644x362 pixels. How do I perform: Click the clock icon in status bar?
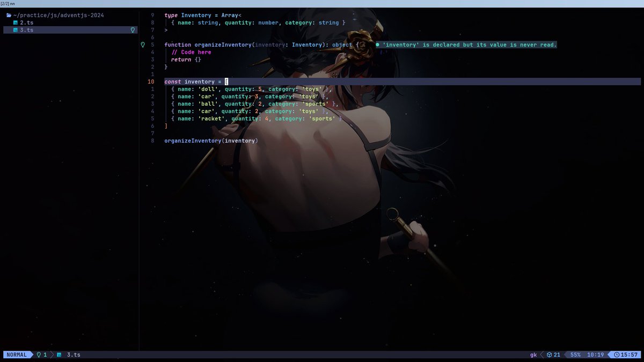617,354
